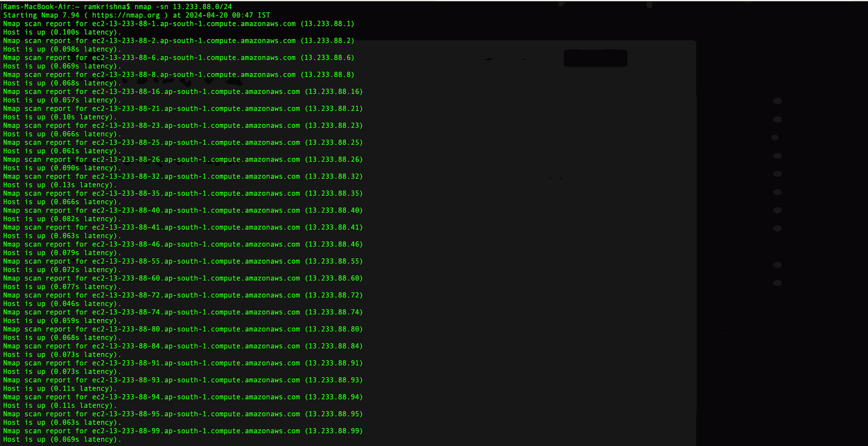This screenshot has width=868, height=446.
Task: Select scan report line for 13.233.88.99
Action: (x=183, y=431)
